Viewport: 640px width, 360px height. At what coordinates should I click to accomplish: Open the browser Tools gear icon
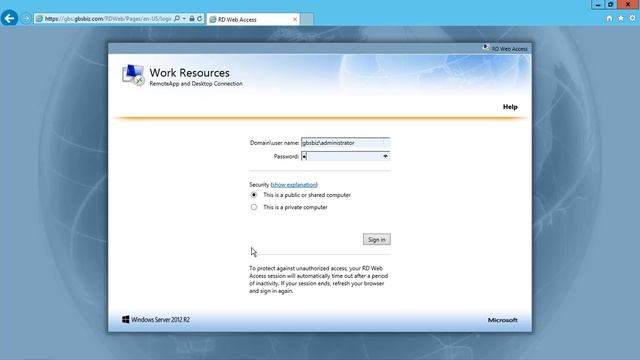click(x=632, y=18)
